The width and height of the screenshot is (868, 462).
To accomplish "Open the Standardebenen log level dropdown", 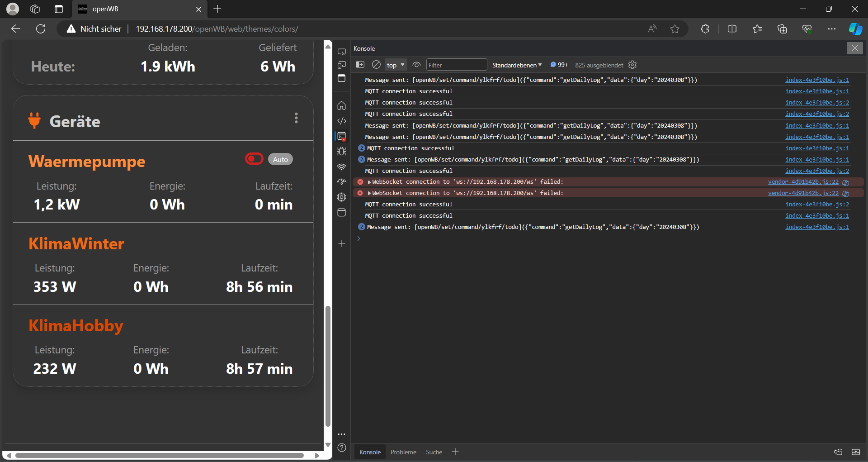I will pyautogui.click(x=516, y=65).
